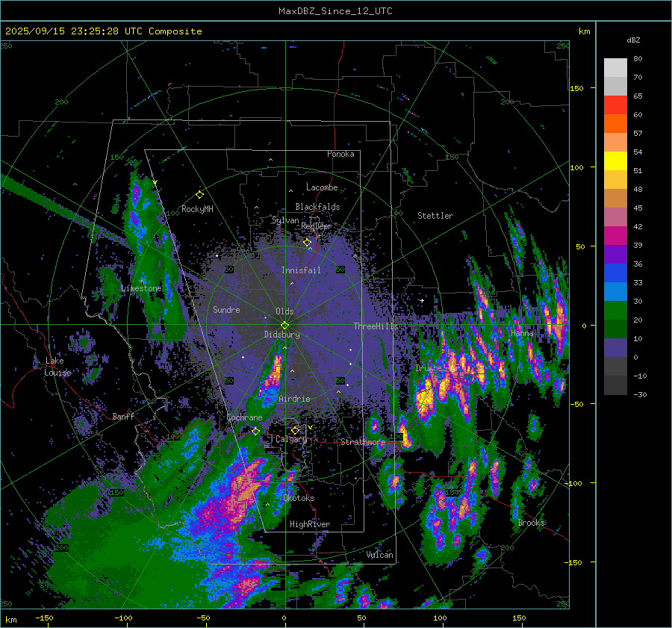Click the Okotoks city label
The height and width of the screenshot is (628, 672).
(299, 498)
